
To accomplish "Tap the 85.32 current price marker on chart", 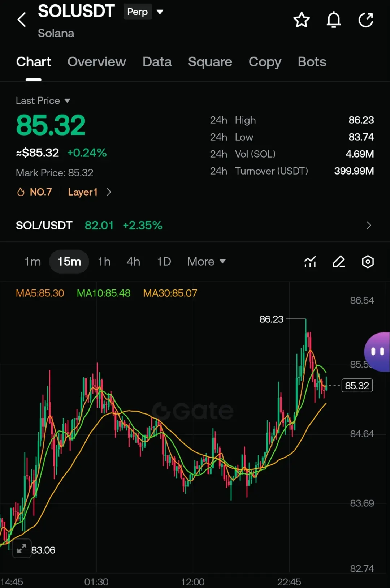I will pyautogui.click(x=357, y=386).
